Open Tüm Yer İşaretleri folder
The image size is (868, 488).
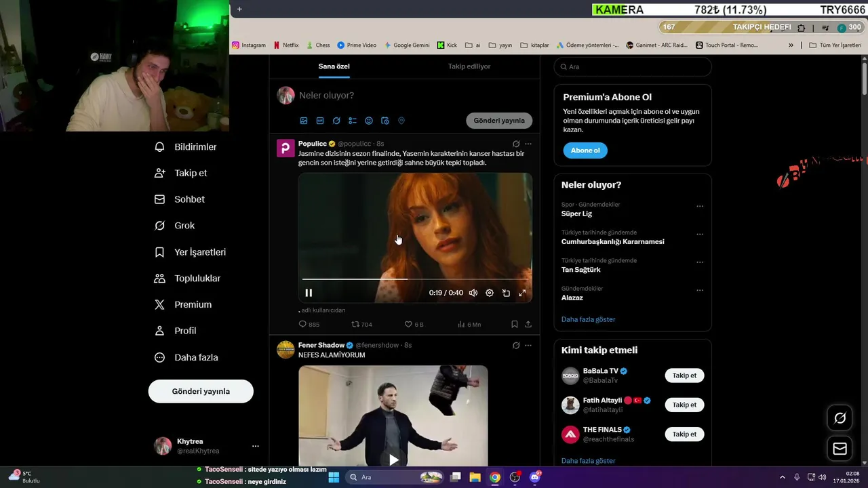coord(835,45)
